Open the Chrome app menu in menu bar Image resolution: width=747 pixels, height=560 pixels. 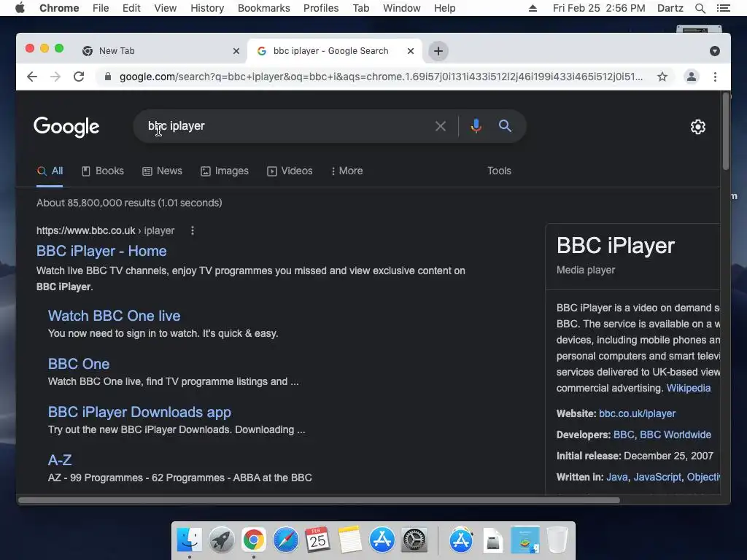[59, 8]
